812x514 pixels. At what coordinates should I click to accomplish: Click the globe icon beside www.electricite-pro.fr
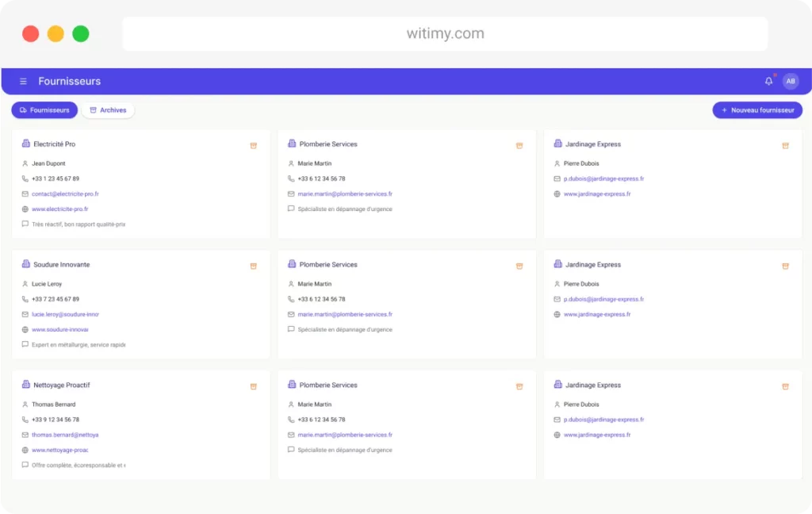tap(25, 209)
